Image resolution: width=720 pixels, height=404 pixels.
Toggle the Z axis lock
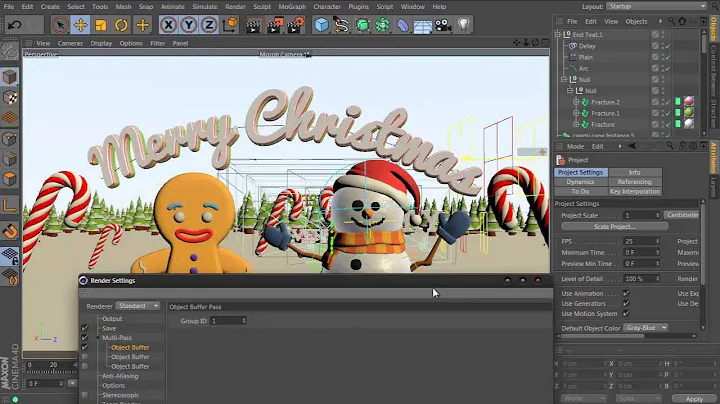point(209,25)
